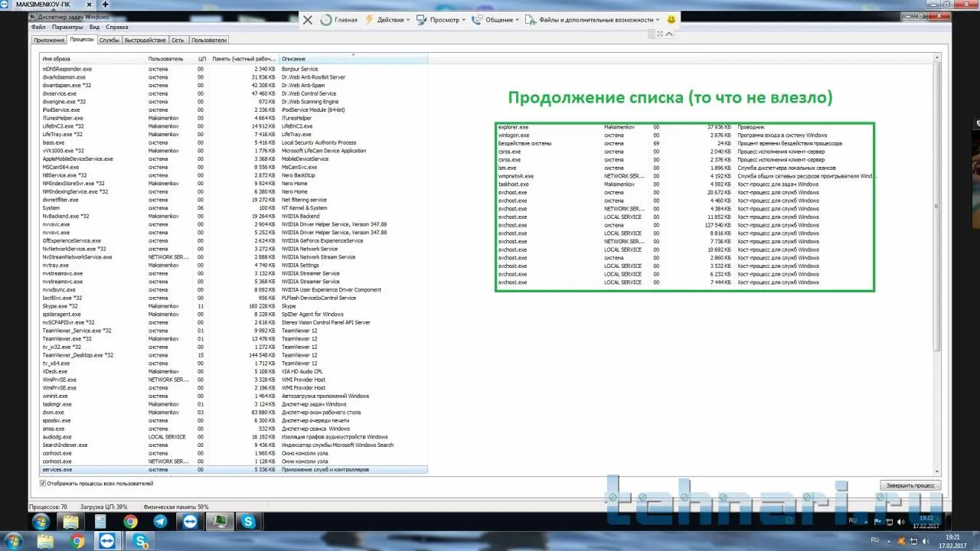Image resolution: width=980 pixels, height=551 pixels.
Task: Close the TeamViewer session with the X icon
Action: pyautogui.click(x=308, y=20)
